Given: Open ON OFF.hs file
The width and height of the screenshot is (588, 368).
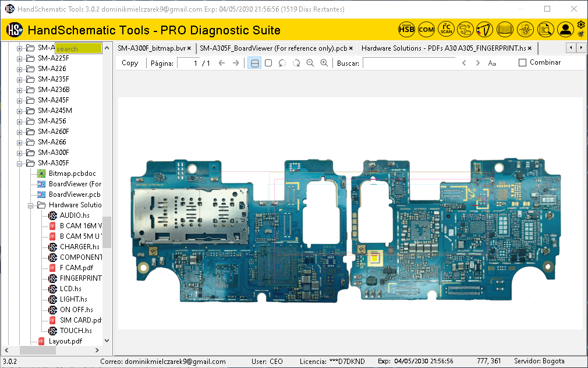Looking at the screenshot, I should click(x=76, y=310).
